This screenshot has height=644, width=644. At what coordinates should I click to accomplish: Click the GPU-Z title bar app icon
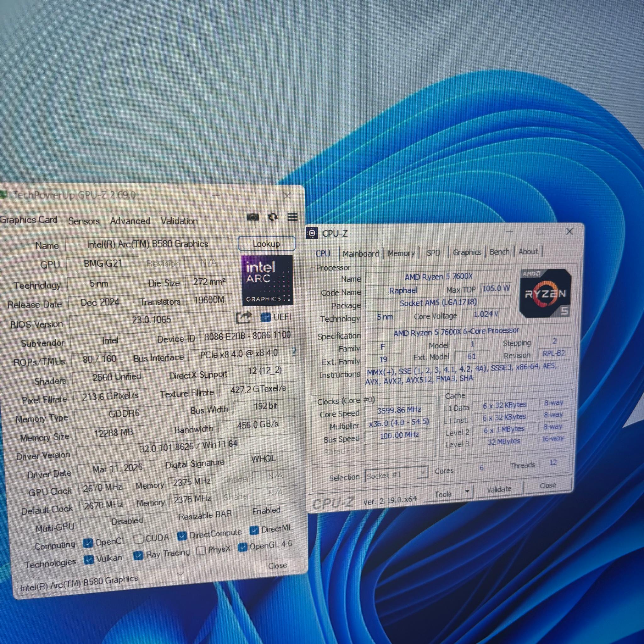tap(4, 194)
